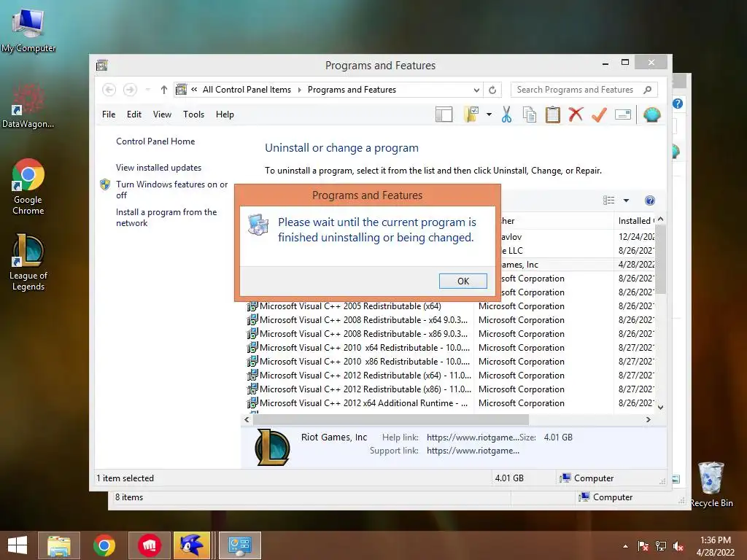The image size is (747, 560).
Task: Click the muted volume tray icon
Action: point(678,546)
